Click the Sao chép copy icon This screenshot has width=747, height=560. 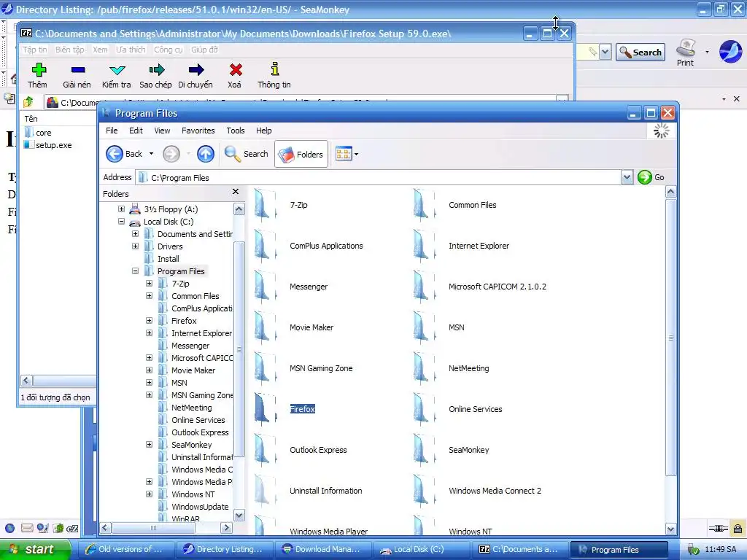(156, 70)
